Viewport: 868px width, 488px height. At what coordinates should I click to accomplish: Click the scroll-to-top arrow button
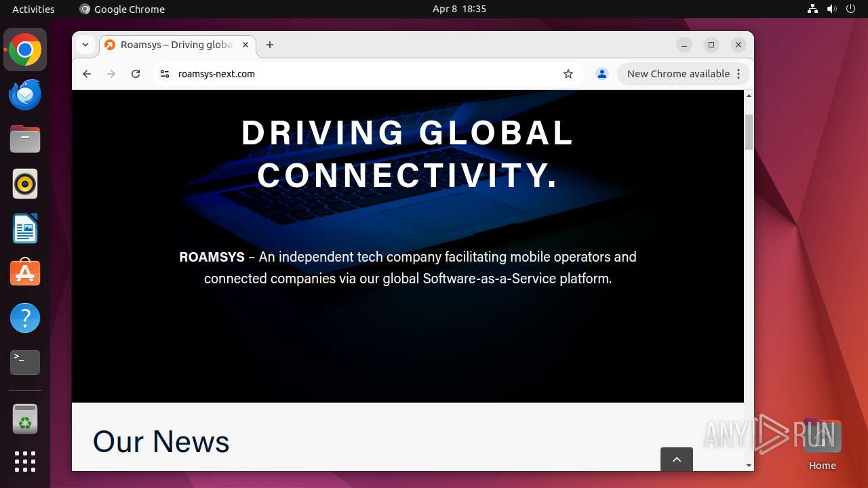[677, 460]
